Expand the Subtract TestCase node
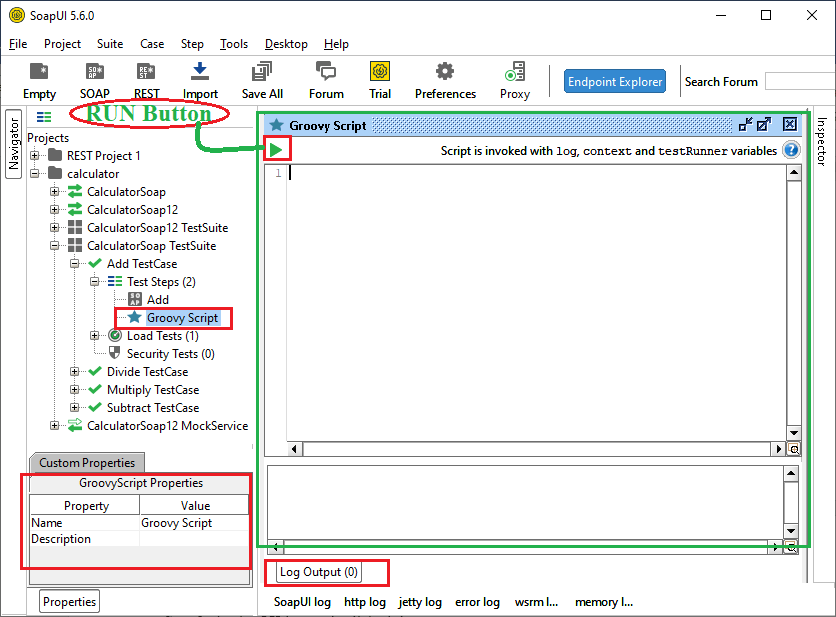This screenshot has width=836, height=617. 75,407
